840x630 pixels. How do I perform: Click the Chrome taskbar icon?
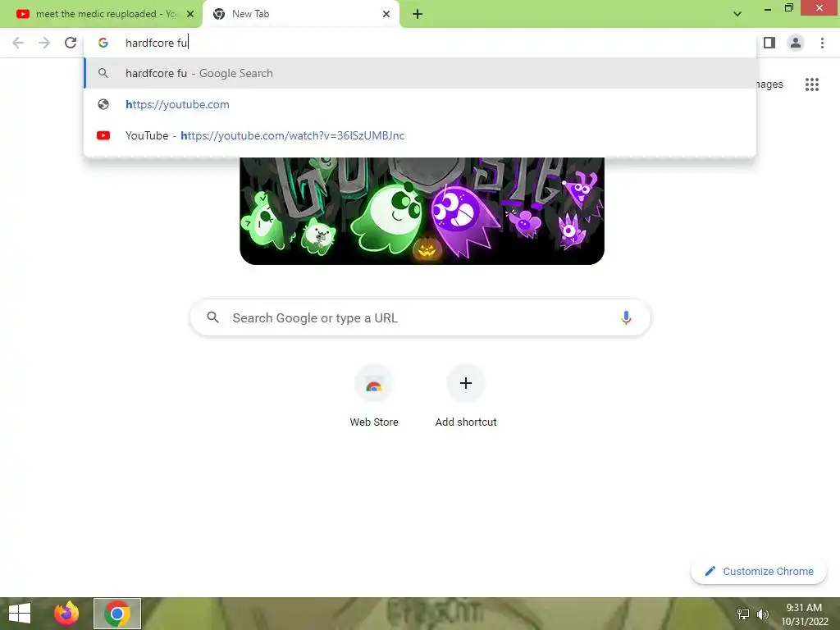(x=117, y=614)
